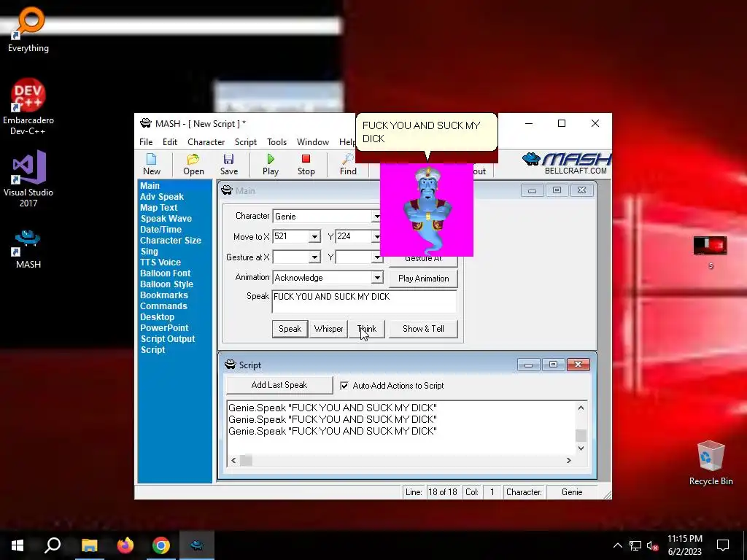Viewport: 747px width, 560px height.
Task: Click the MASH taskbar button
Action: click(x=197, y=545)
